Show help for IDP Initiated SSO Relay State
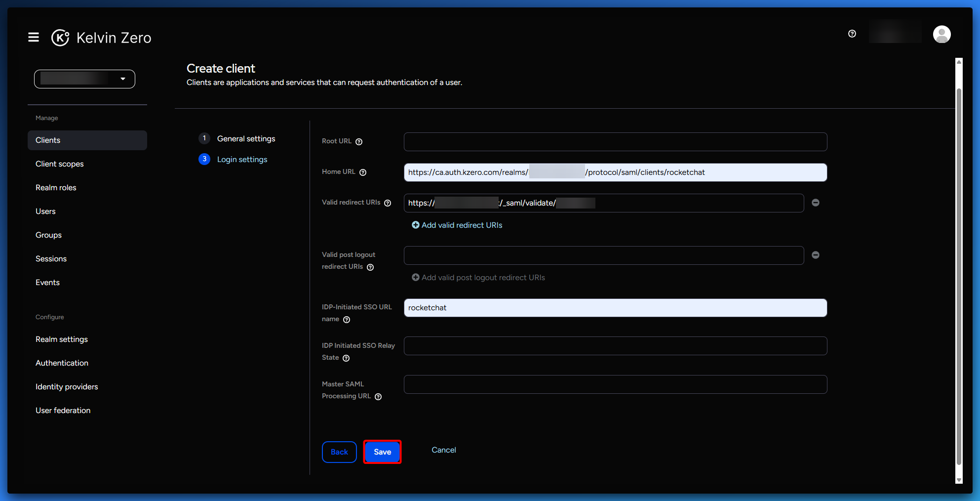 pos(346,358)
